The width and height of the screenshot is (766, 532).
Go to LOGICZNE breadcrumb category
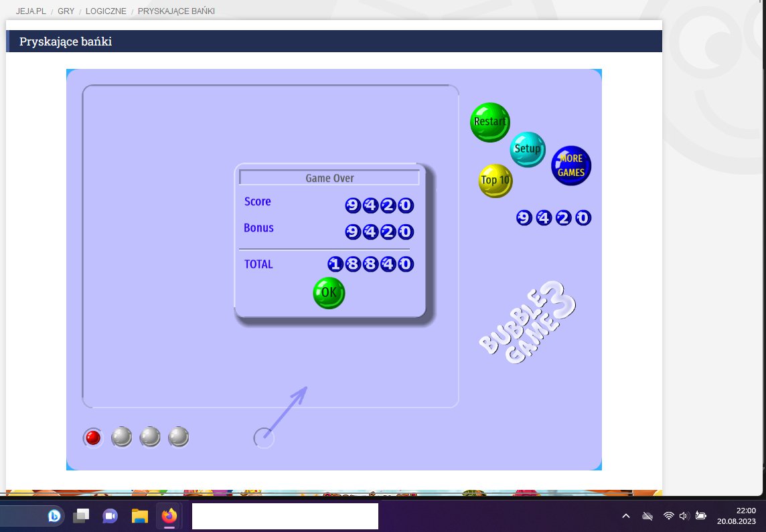106,11
